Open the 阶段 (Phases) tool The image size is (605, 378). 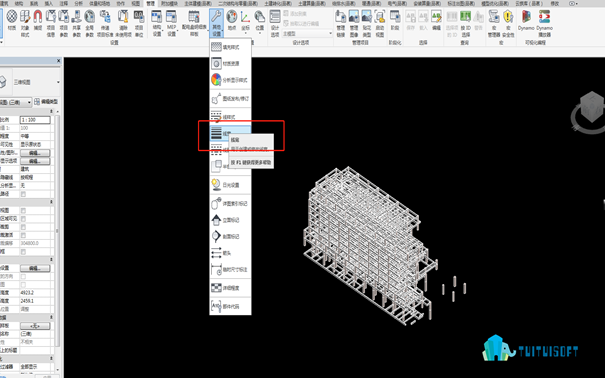click(x=395, y=21)
